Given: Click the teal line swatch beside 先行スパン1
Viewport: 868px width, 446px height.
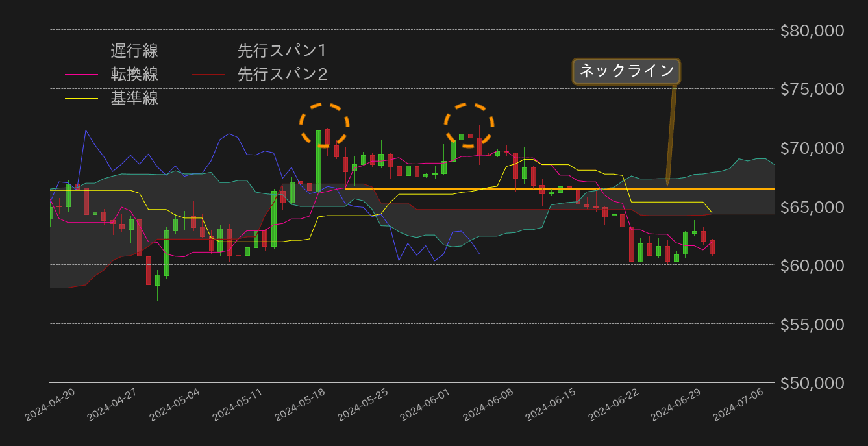Looking at the screenshot, I should 208,51.
